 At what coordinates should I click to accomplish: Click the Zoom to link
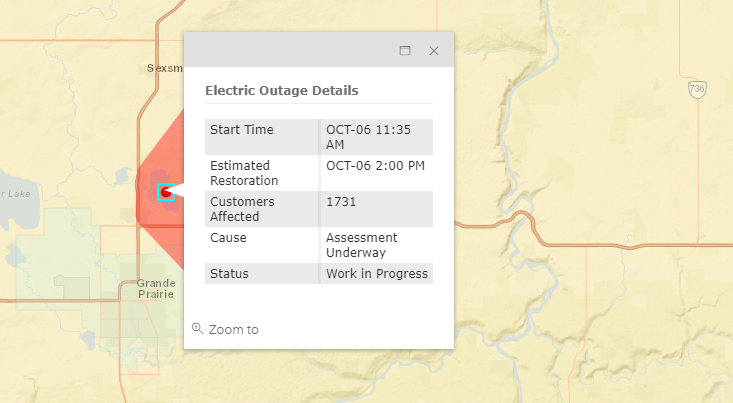(233, 330)
